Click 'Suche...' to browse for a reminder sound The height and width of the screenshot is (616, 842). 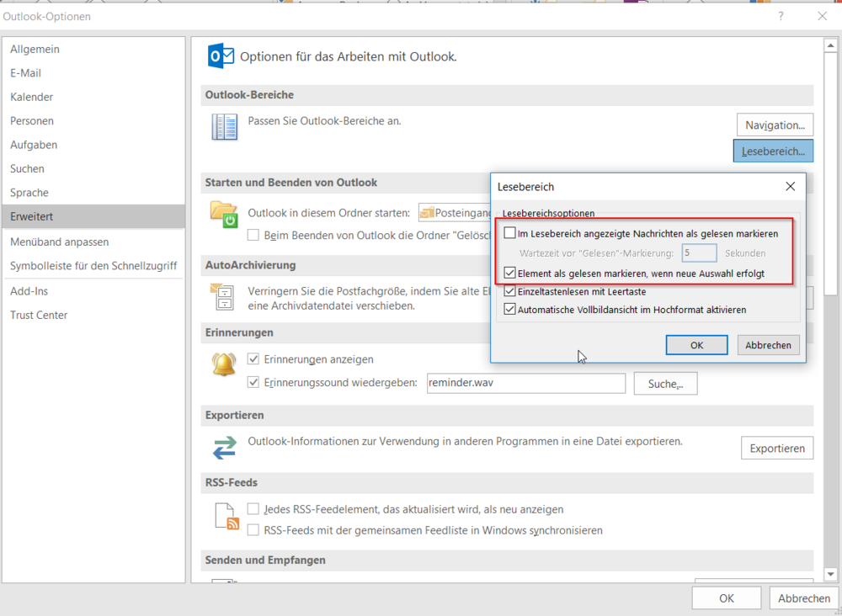[665, 384]
